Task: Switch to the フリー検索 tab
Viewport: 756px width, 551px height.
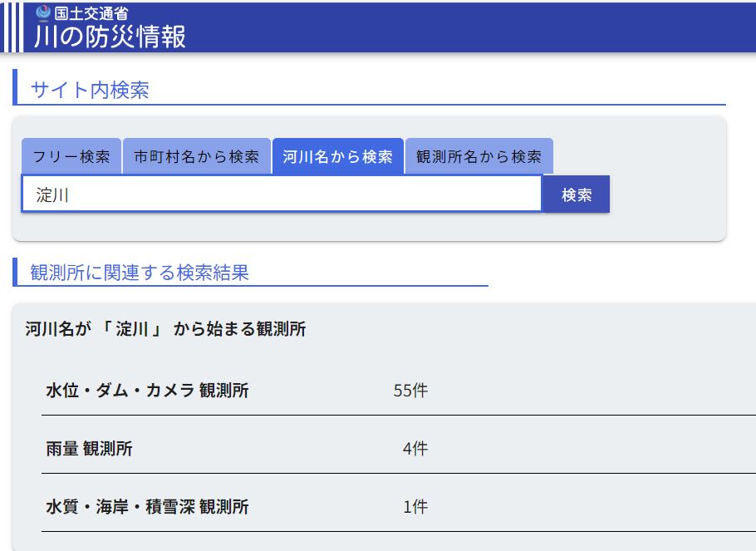Action: click(x=71, y=156)
